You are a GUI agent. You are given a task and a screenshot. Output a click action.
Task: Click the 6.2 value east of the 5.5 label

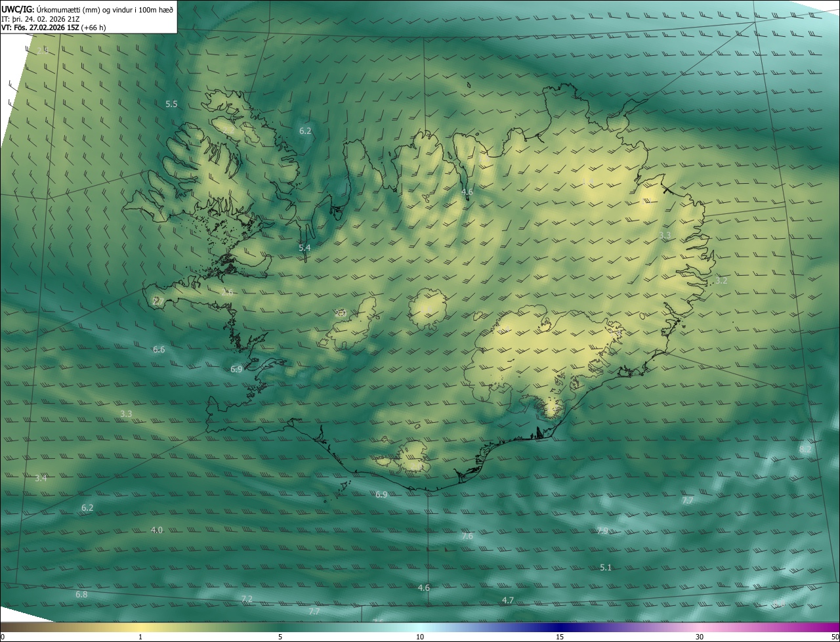point(305,131)
